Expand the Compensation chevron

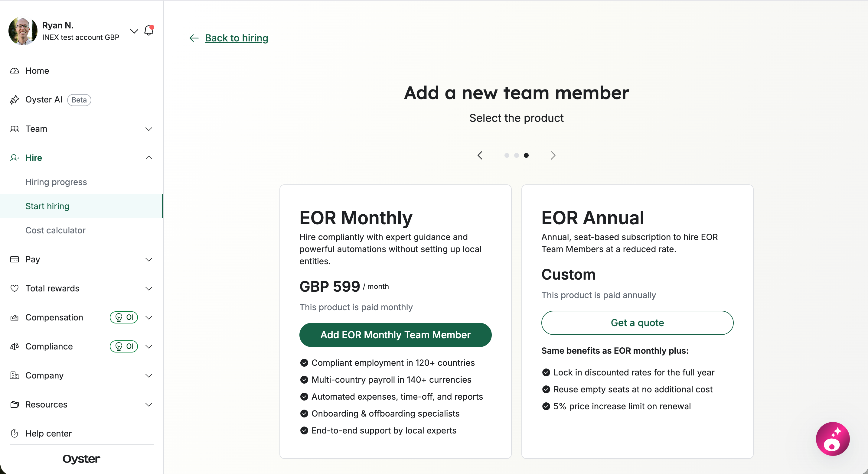pyautogui.click(x=148, y=317)
